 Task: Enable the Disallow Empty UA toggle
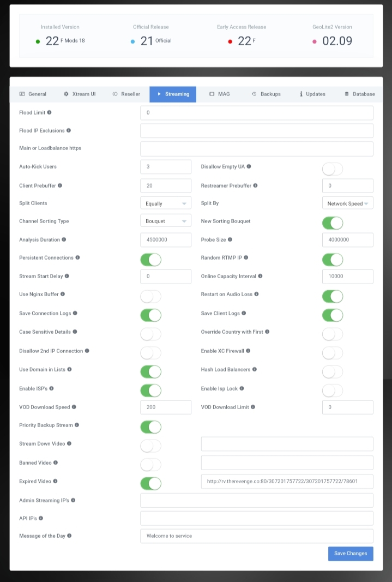(x=332, y=169)
